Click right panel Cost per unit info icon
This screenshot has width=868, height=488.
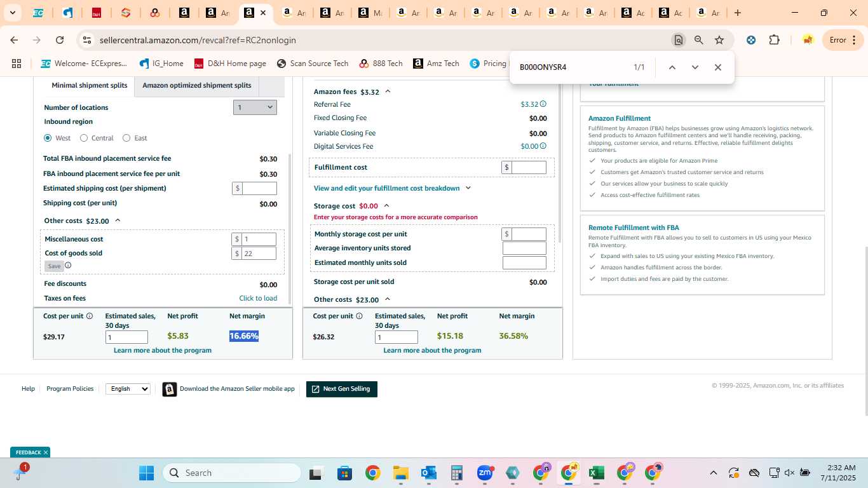click(359, 316)
